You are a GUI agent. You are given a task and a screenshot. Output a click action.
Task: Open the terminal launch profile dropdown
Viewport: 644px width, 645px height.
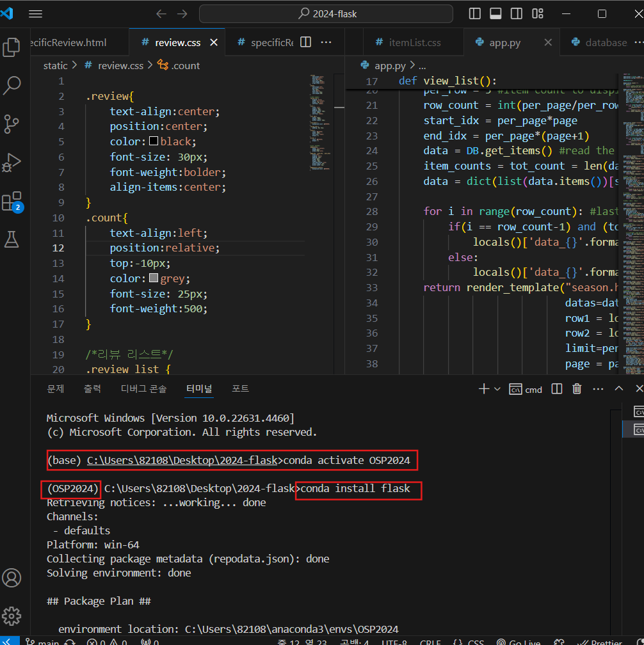tap(497, 389)
